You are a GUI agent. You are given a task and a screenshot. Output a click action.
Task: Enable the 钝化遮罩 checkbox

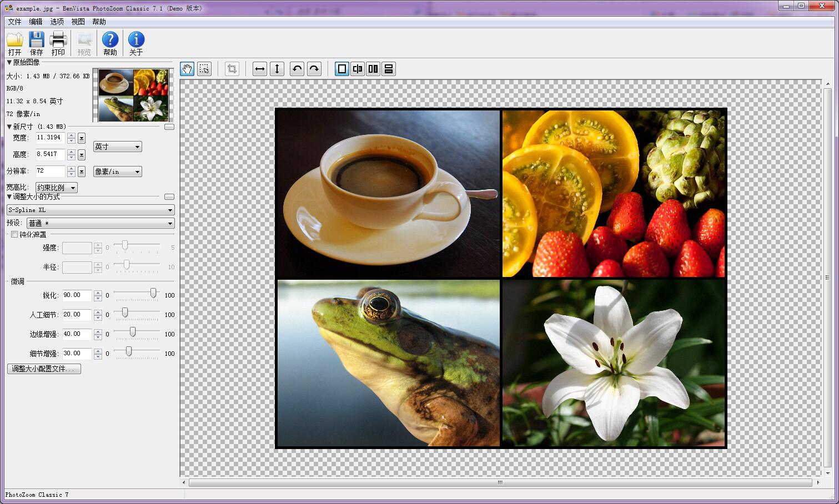(x=14, y=234)
